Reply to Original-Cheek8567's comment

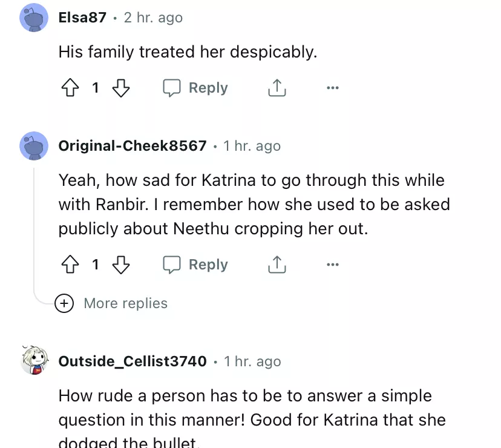pos(195,265)
